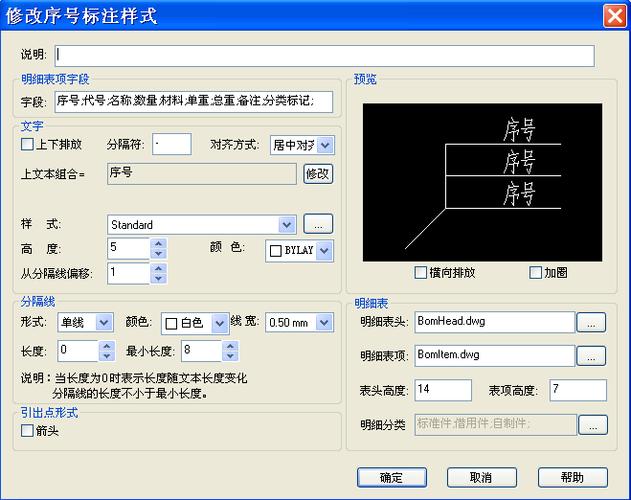This screenshot has width=631, height=500.
Task: Check the 加圈 option
Action: pos(536,272)
